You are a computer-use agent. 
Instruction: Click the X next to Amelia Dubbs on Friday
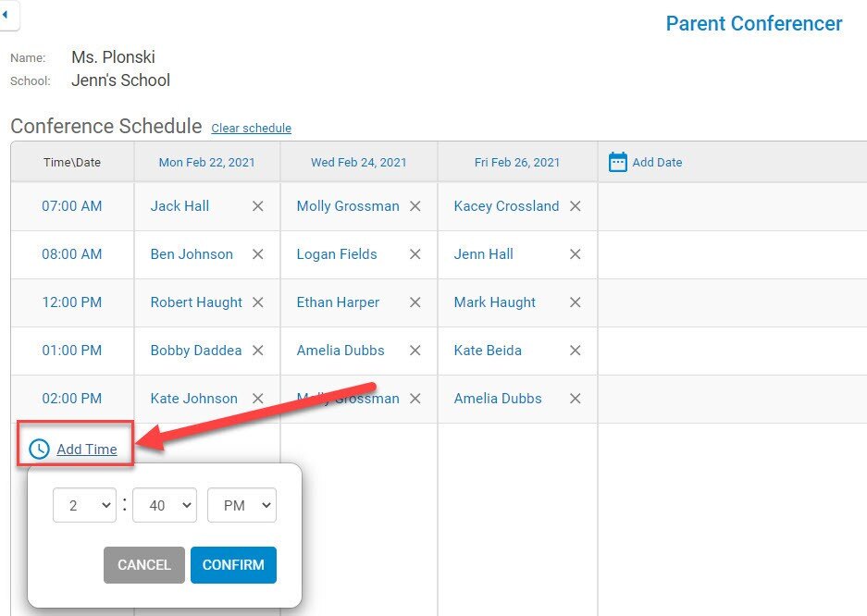(576, 399)
